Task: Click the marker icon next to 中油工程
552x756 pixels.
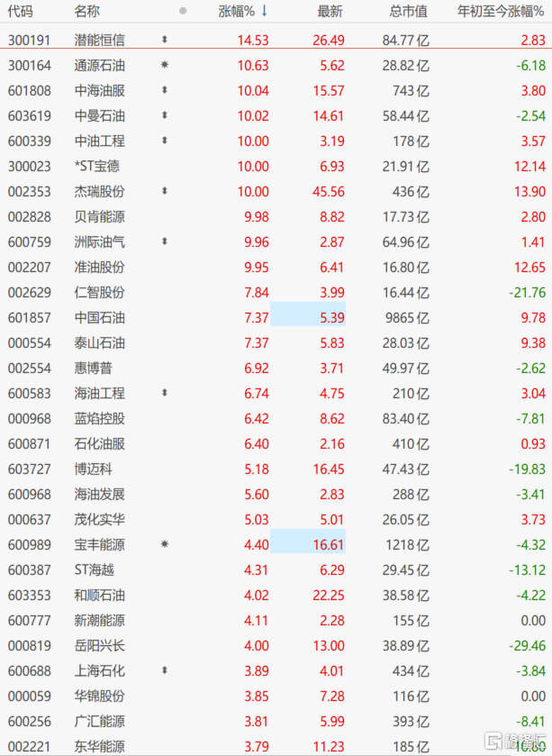Action: coord(164,141)
